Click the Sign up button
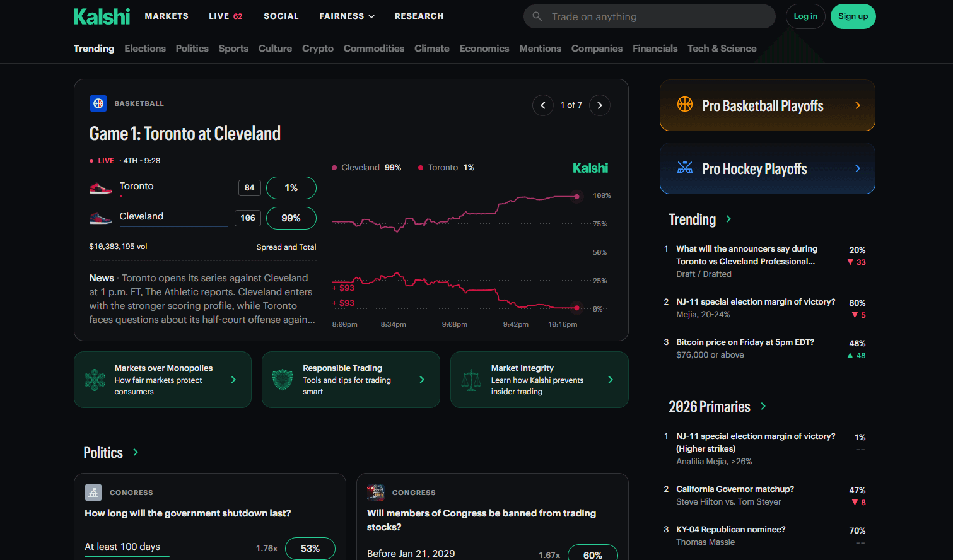This screenshot has width=953, height=560. tap(853, 16)
